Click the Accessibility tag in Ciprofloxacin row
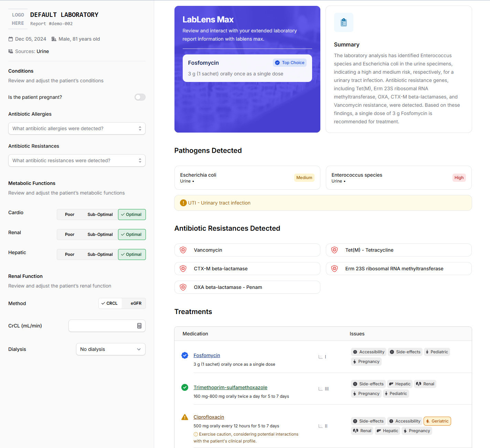 tap(405, 421)
